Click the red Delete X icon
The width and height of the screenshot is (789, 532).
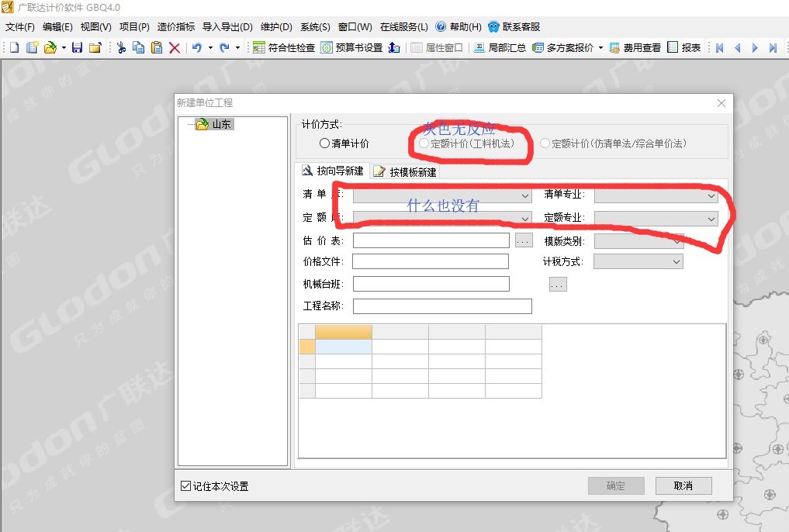pyautogui.click(x=175, y=48)
